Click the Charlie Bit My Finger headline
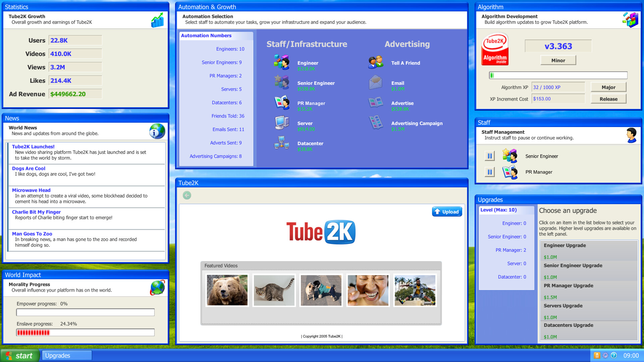Viewport: 644px width, 362px height. tap(36, 212)
